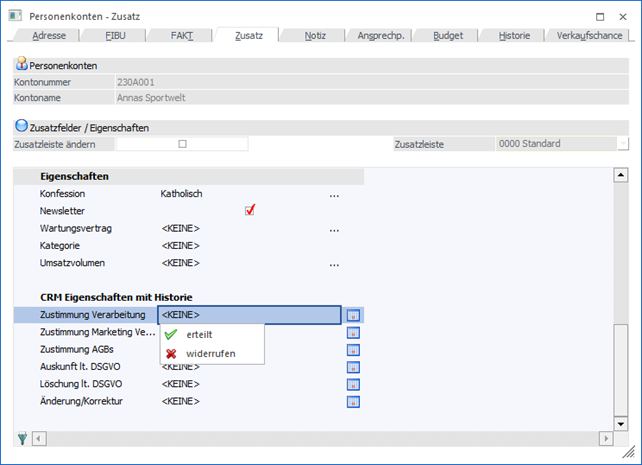This screenshot has height=465, width=642.
Task: Open history icon for Zustimmung Verarbeitung
Action: click(x=353, y=315)
